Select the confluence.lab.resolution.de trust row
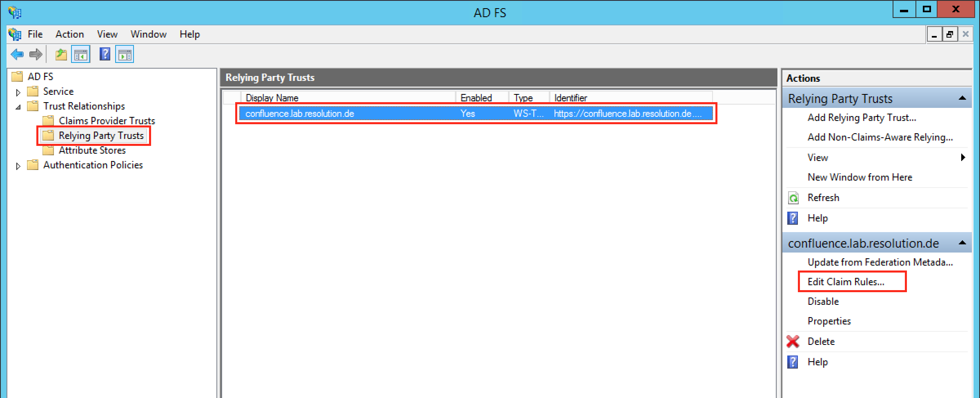 [x=347, y=114]
